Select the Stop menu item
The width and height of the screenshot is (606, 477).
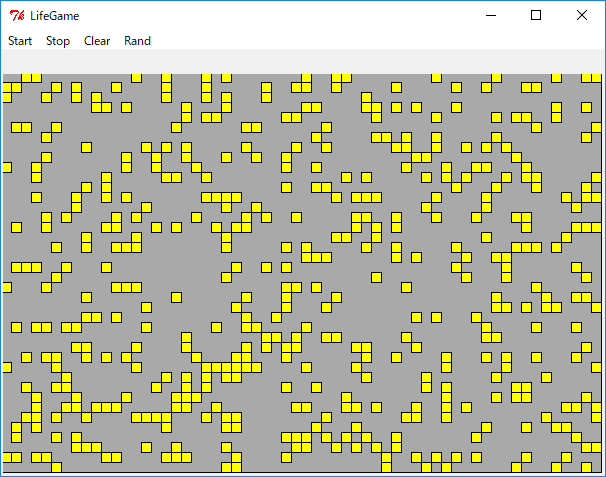[x=58, y=41]
